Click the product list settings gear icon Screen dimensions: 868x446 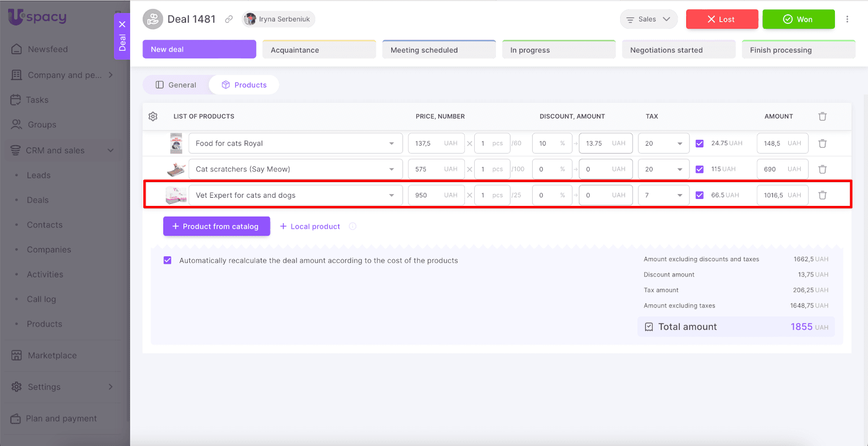click(153, 117)
